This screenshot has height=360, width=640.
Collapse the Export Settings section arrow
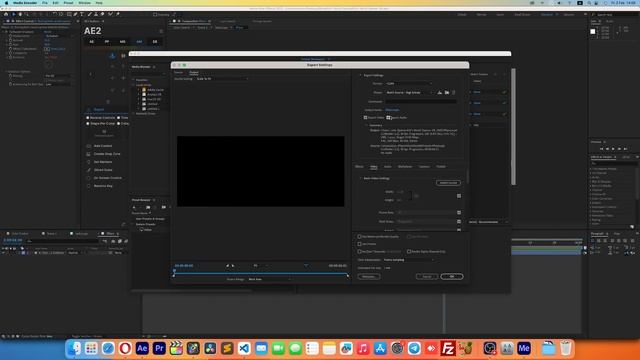click(x=360, y=76)
